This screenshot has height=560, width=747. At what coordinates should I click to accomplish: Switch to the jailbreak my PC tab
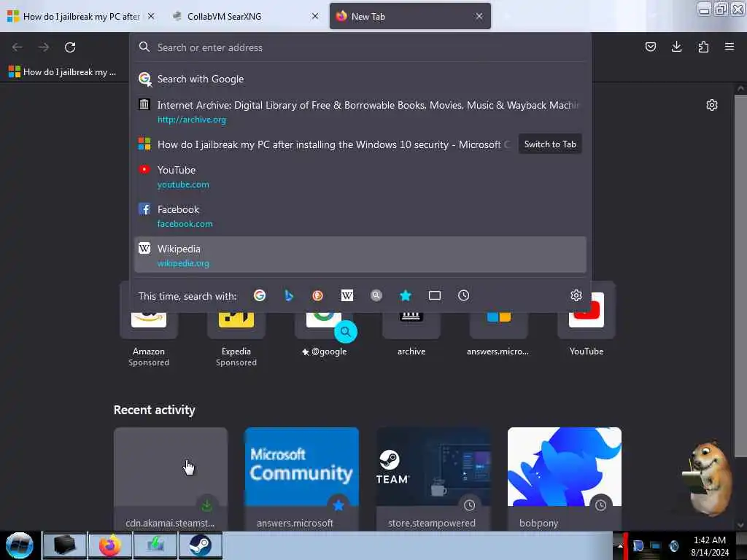tap(75, 16)
